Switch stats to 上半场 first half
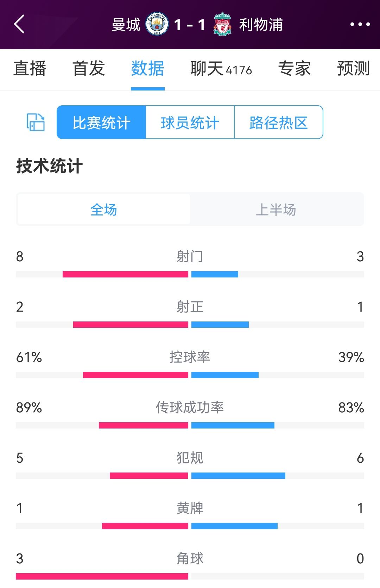 click(276, 209)
